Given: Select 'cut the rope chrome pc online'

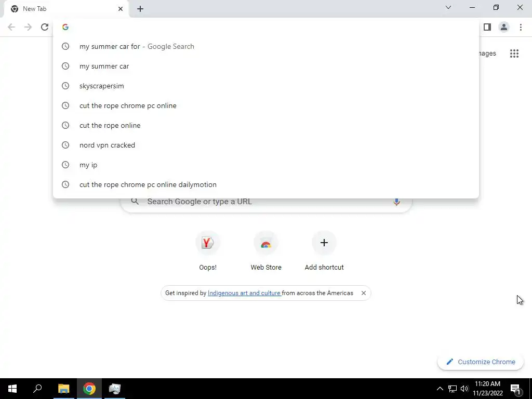Looking at the screenshot, I should pyautogui.click(x=266, y=105).
